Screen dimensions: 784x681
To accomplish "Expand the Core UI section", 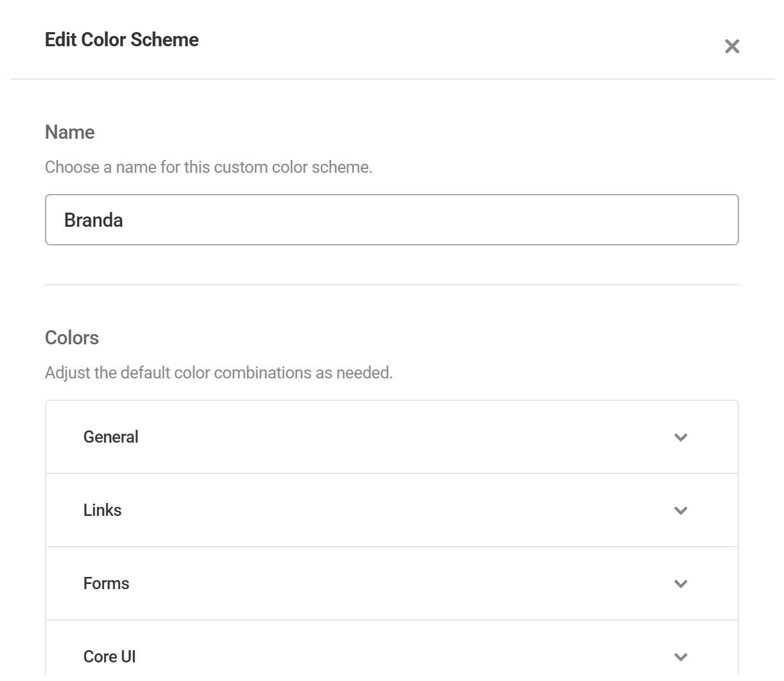I will tap(392, 657).
